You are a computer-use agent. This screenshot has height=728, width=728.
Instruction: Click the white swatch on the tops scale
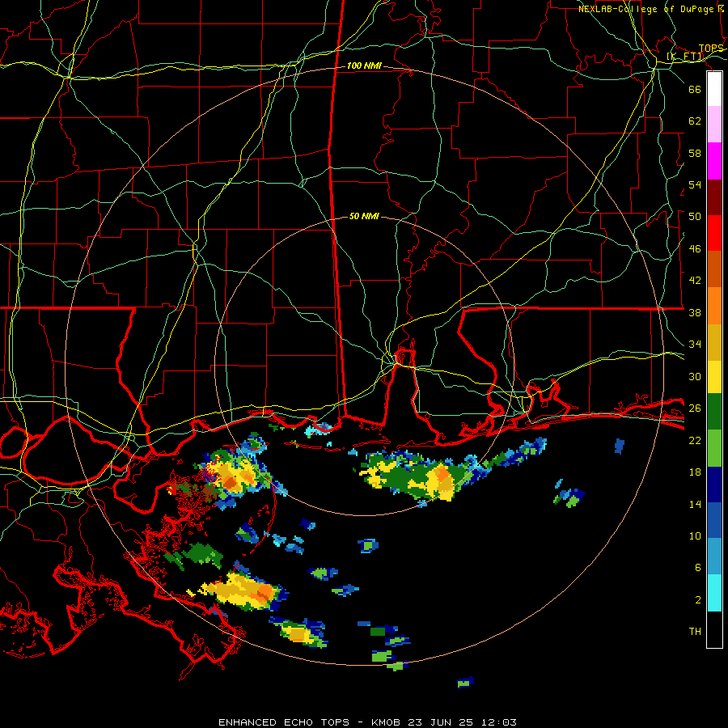tap(714, 89)
